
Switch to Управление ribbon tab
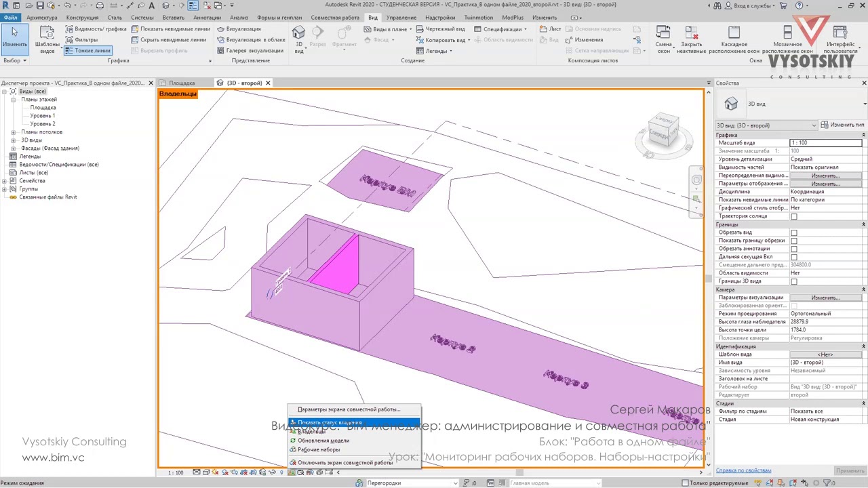pyautogui.click(x=401, y=18)
